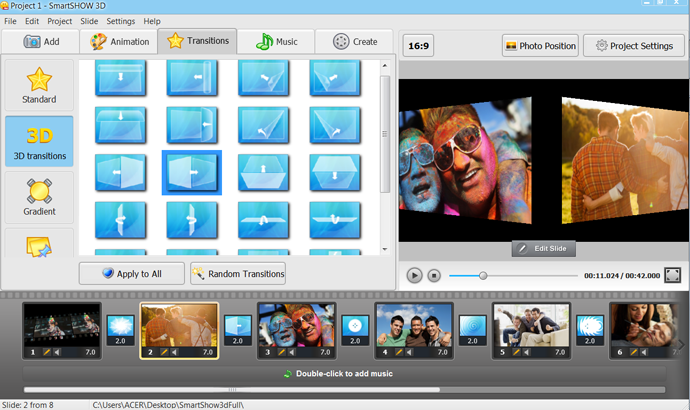690x410 pixels.
Task: Click the pencil edit icon on slide 2
Action: (164, 352)
